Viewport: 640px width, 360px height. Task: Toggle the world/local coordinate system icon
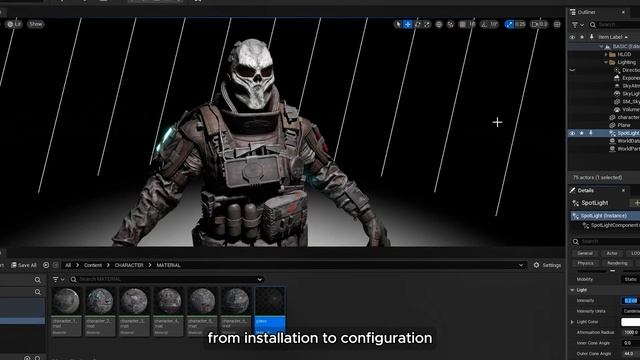pyautogui.click(x=439, y=24)
